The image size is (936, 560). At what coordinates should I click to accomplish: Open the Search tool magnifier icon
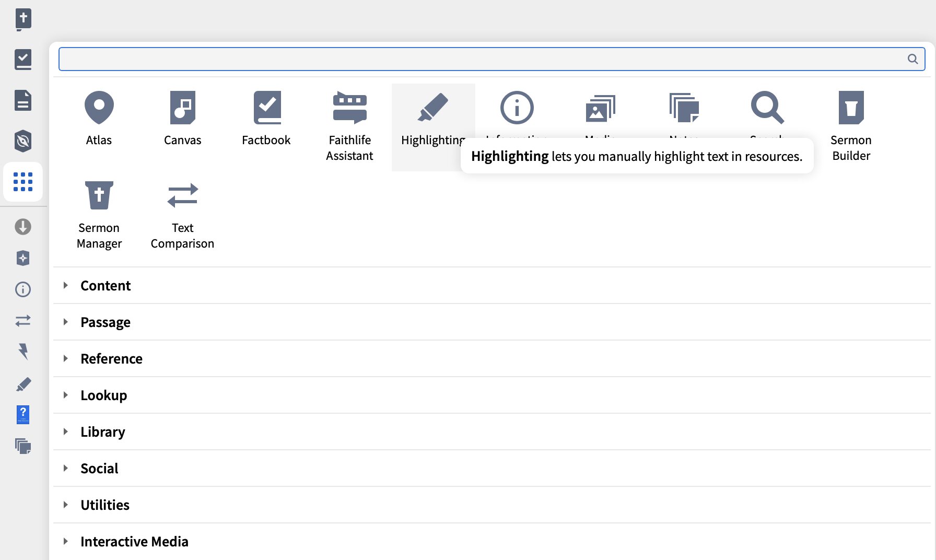click(x=767, y=108)
